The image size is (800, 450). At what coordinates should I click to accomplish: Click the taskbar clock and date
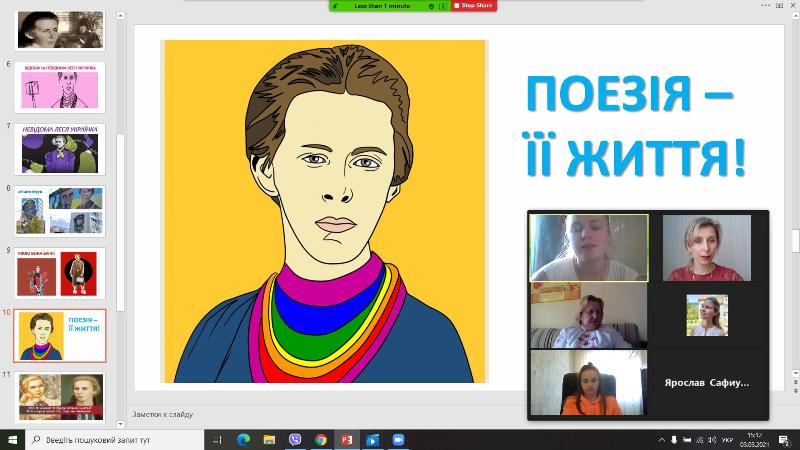click(x=755, y=440)
